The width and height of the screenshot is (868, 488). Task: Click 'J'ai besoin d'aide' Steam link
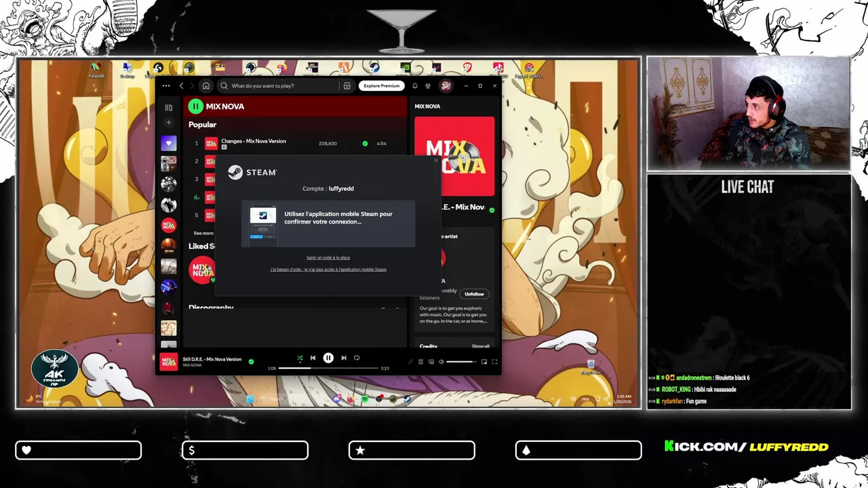[x=328, y=269]
